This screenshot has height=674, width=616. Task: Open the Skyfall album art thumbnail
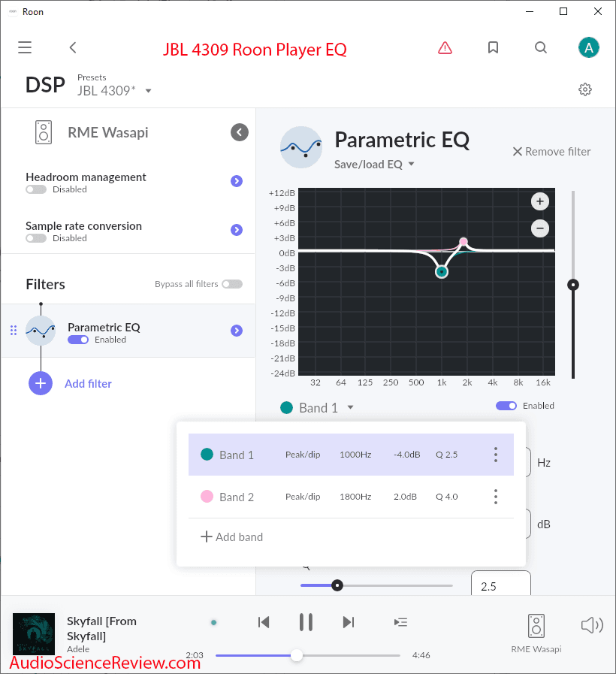point(34,634)
